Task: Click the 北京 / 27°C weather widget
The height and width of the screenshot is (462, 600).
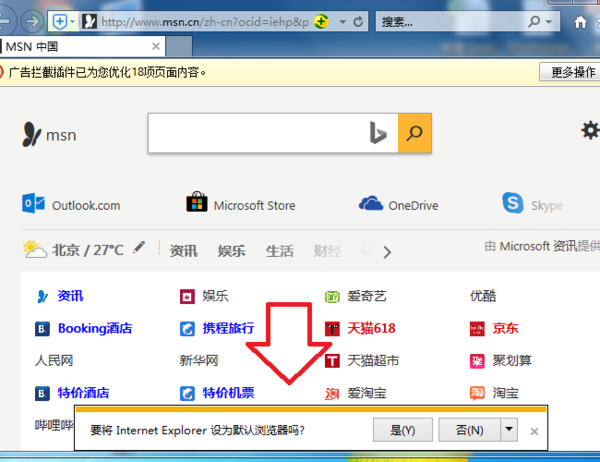Action: [73, 250]
